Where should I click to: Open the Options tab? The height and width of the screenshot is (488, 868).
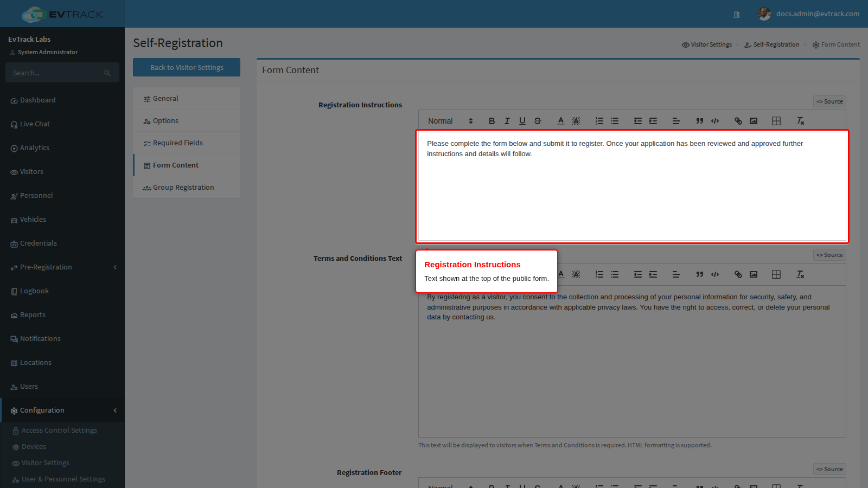click(187, 121)
